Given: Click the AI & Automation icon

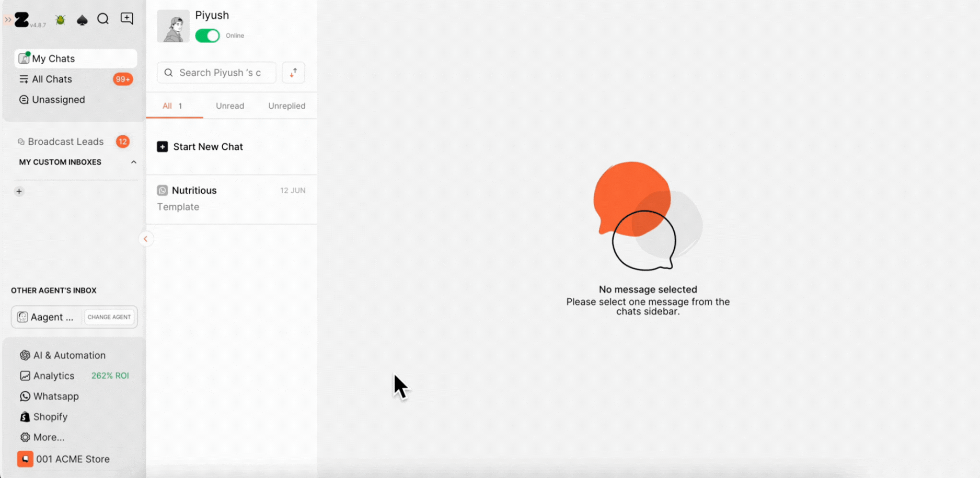Looking at the screenshot, I should pos(25,355).
